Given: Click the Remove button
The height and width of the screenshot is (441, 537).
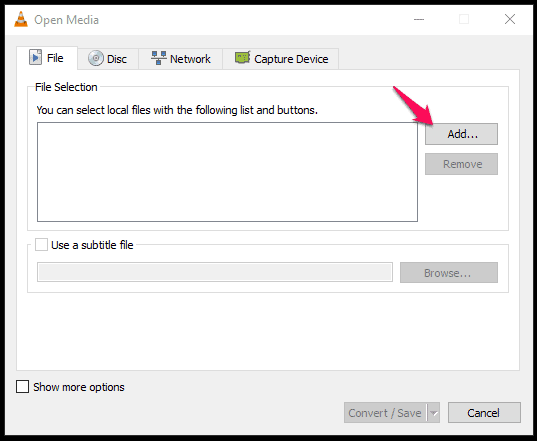Looking at the screenshot, I should pyautogui.click(x=461, y=164).
